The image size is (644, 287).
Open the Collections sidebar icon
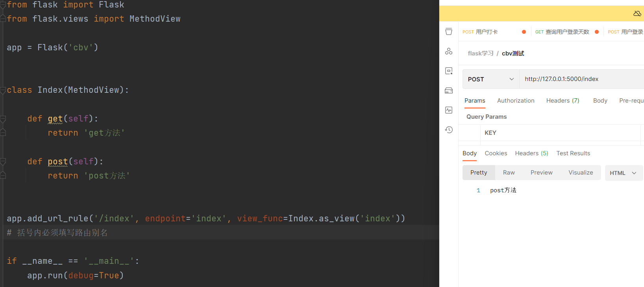[449, 32]
